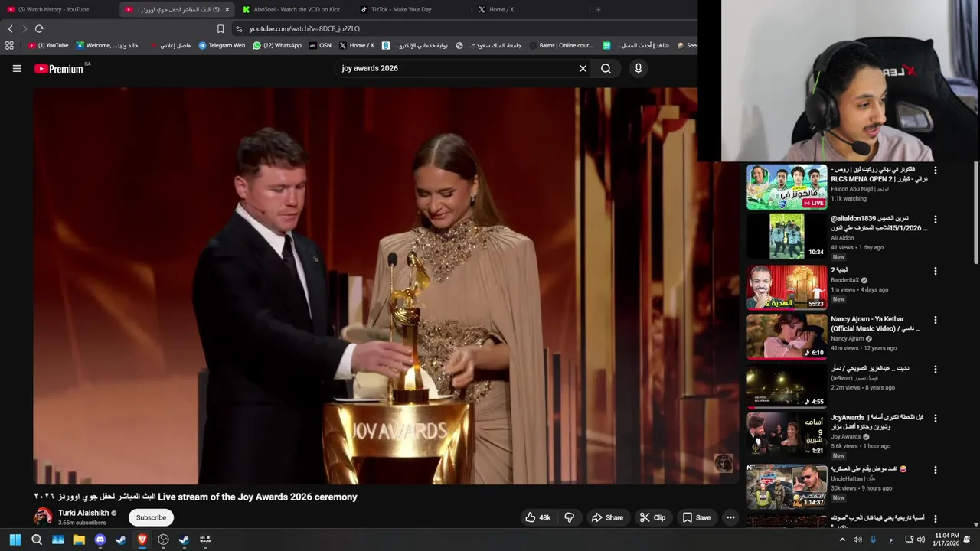980x551 pixels.
Task: Click the YouTube search magnifier button
Action: point(606,68)
